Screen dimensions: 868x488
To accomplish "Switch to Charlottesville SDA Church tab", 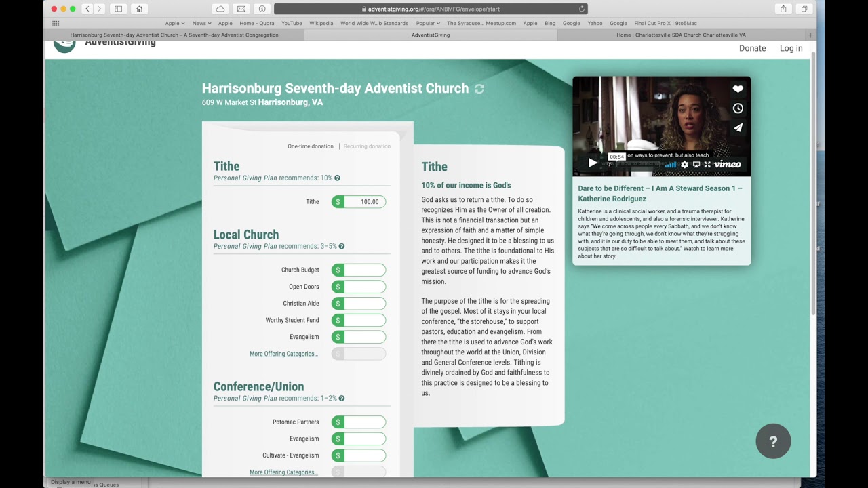I will click(681, 35).
